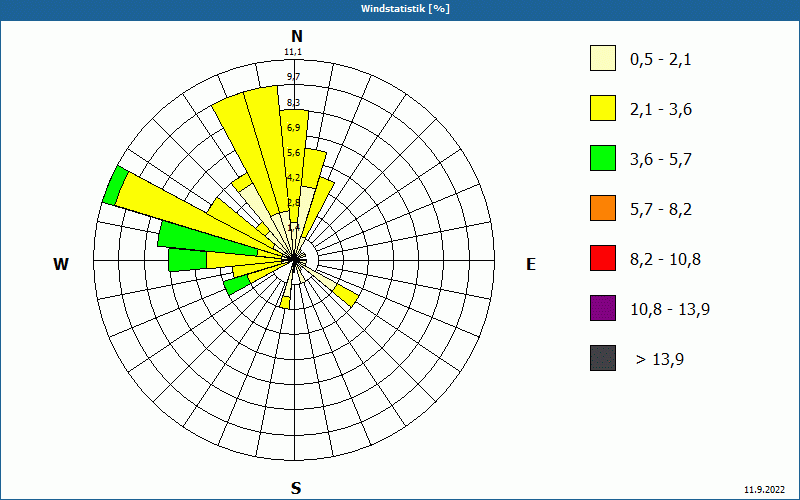Click the red 8,2 - 10,8 legend swatch
This screenshot has width=800, height=500.
point(603,258)
